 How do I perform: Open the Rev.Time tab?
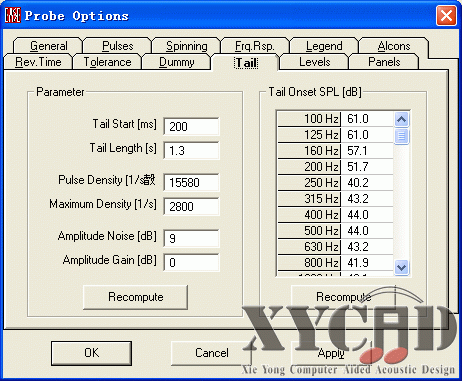38,62
